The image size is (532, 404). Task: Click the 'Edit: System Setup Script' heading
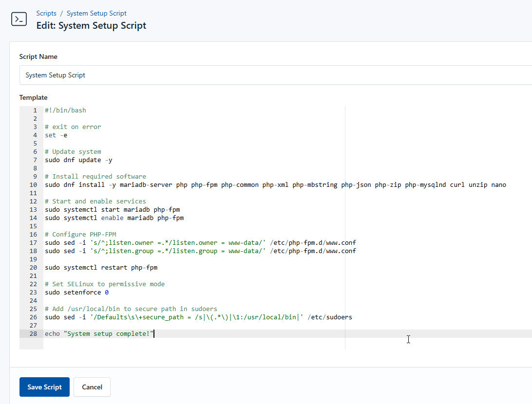(91, 25)
